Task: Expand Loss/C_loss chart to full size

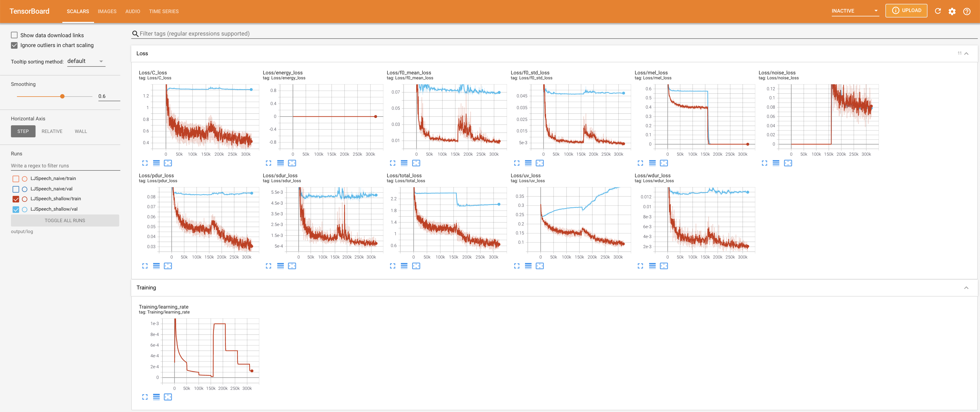Action: point(145,163)
